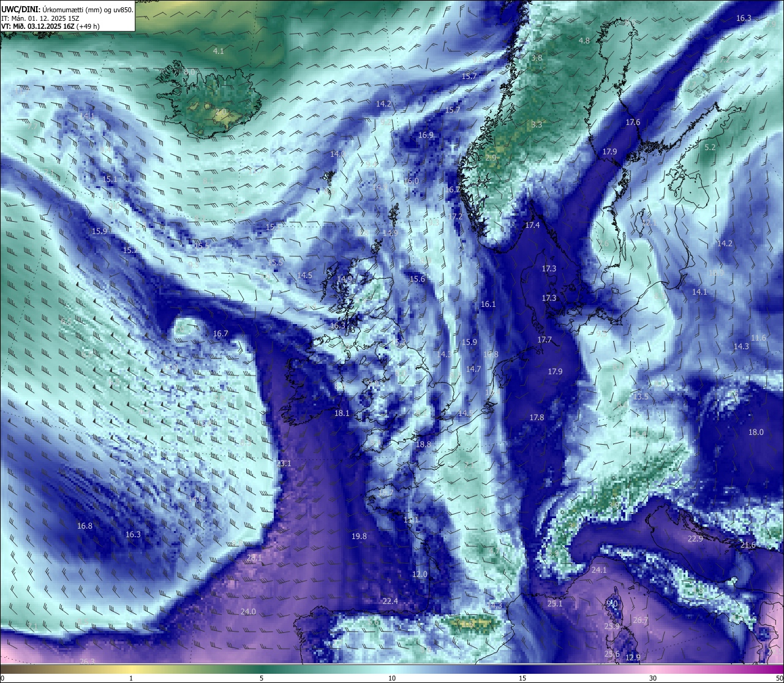This screenshot has height=683, width=784.
Task: Click the map value '11.6'
Action: (758, 338)
